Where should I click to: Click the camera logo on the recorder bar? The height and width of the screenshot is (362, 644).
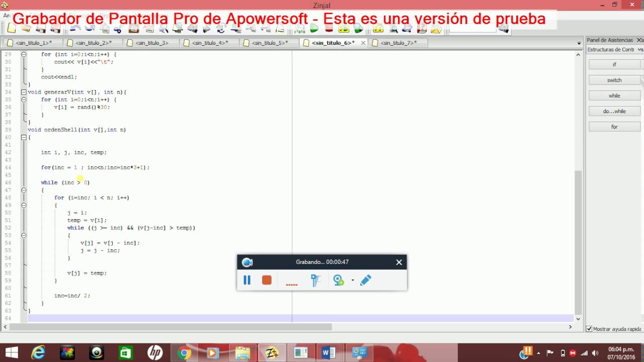point(247,262)
